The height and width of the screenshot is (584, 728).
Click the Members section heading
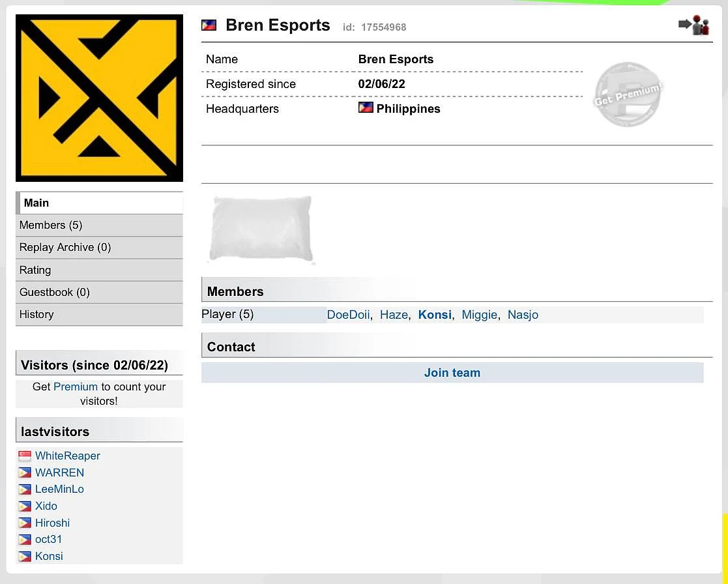click(235, 291)
